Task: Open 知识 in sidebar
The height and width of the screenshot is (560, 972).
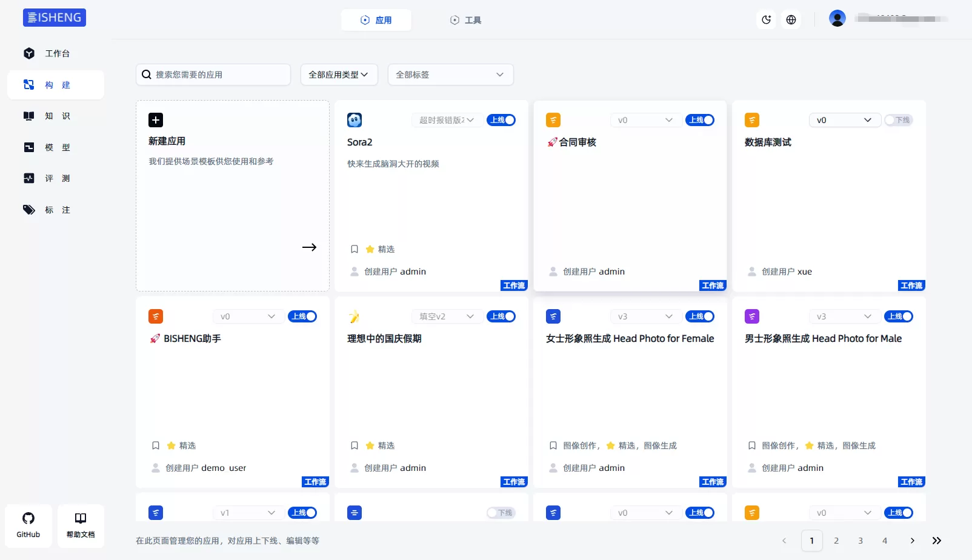Action: pos(56,116)
